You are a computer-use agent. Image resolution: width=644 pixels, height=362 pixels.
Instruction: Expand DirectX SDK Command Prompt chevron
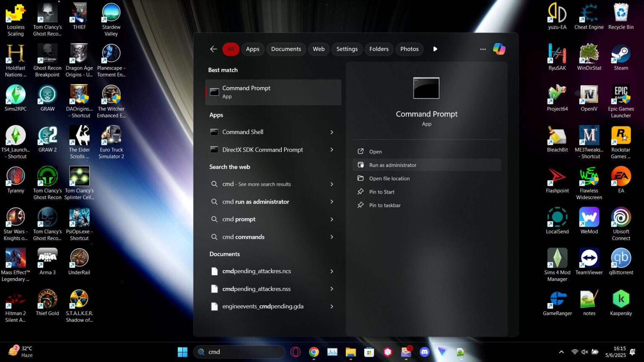click(x=332, y=150)
